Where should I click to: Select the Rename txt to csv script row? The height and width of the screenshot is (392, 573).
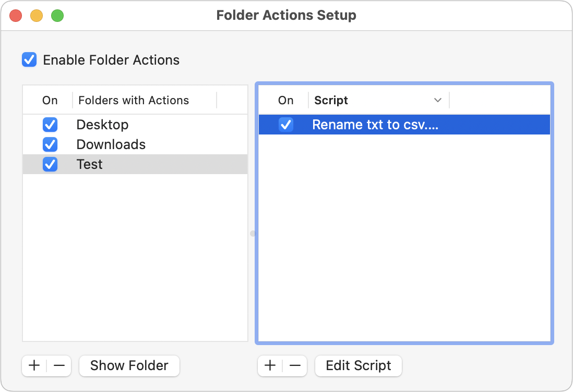pyautogui.click(x=391, y=125)
